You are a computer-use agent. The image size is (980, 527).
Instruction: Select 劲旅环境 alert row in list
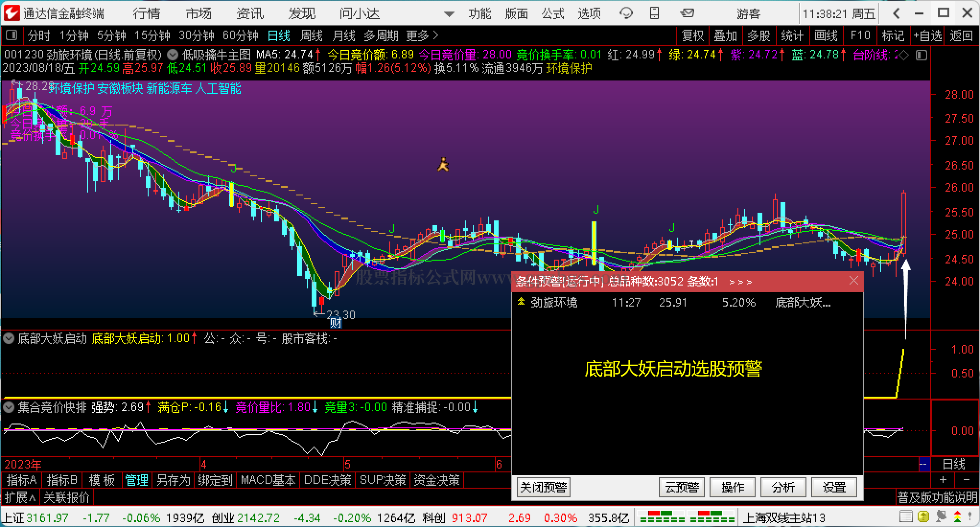click(x=554, y=302)
